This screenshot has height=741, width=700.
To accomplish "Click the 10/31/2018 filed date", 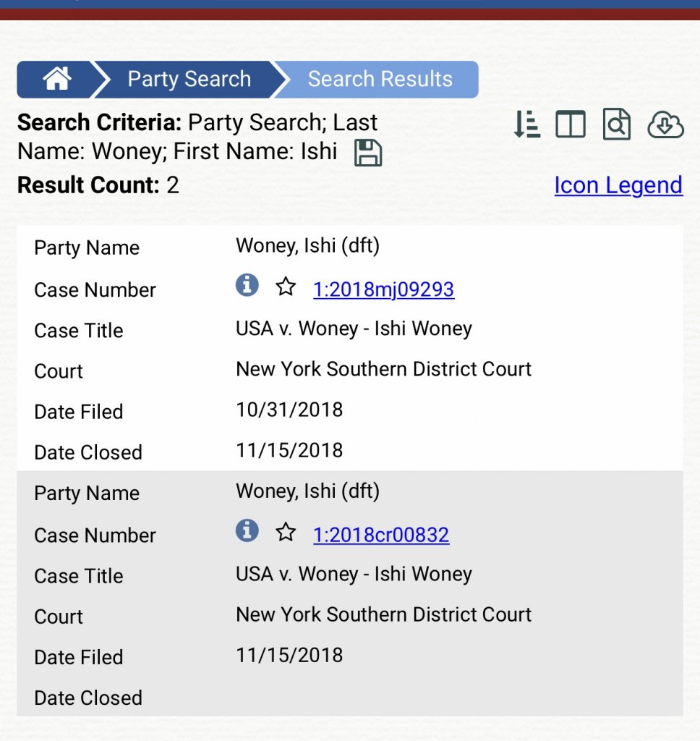I will [289, 410].
